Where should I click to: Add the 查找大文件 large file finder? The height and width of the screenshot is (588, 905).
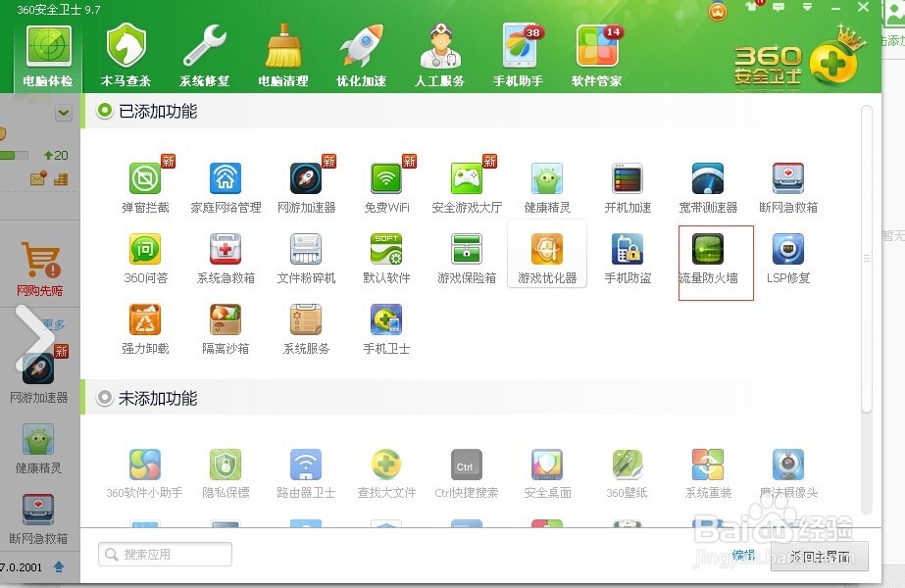pyautogui.click(x=386, y=472)
